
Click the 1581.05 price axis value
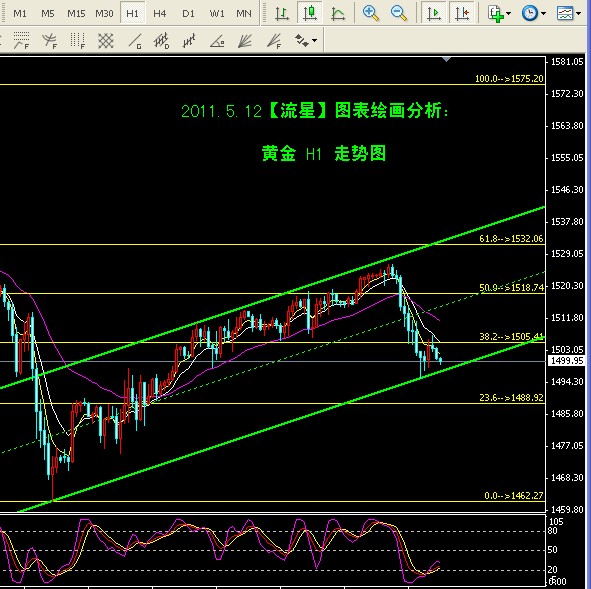tap(567, 61)
